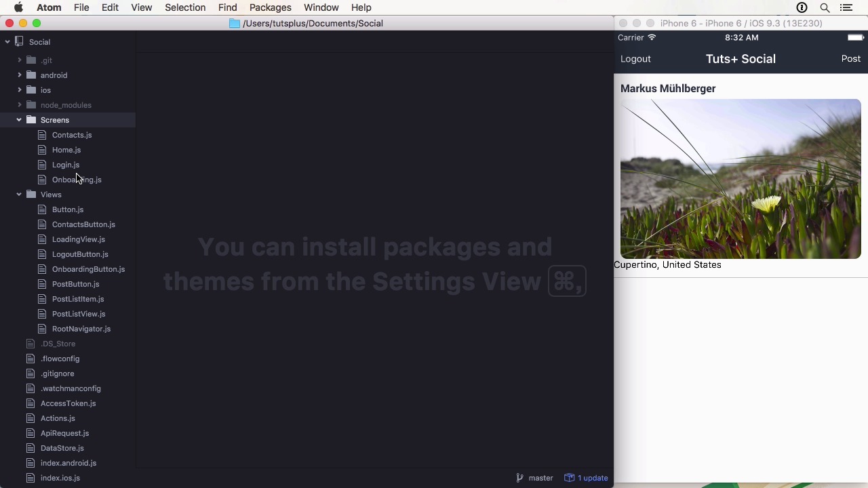Tap Logout in the simulator
Screen dimensions: 868x488
click(x=635, y=59)
